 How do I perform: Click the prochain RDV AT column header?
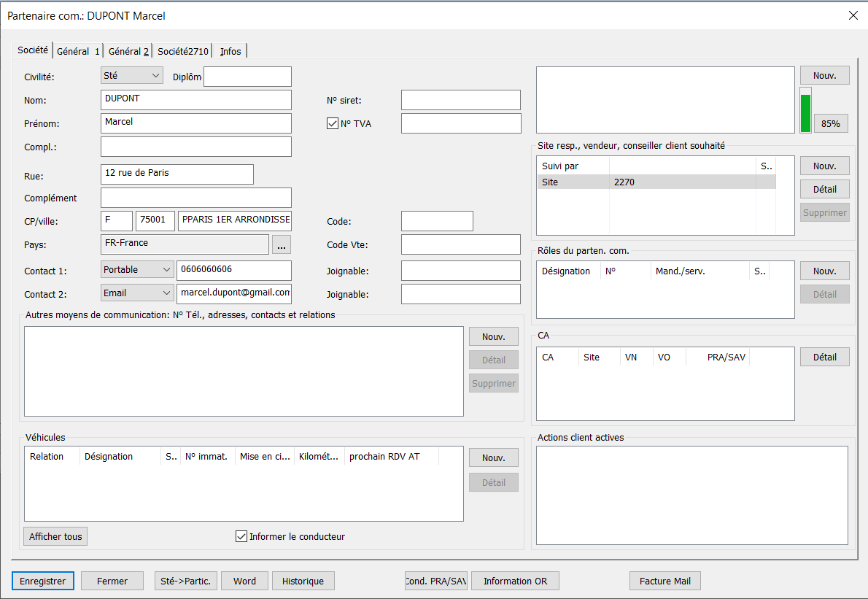pos(392,457)
